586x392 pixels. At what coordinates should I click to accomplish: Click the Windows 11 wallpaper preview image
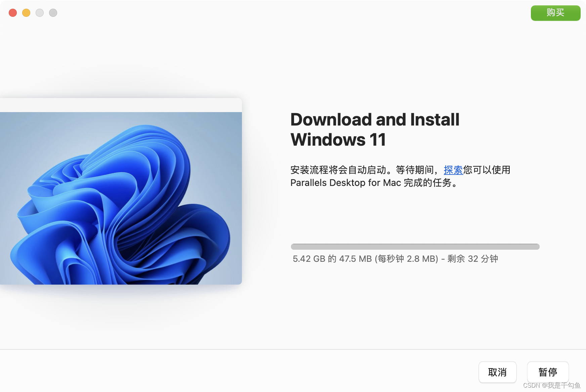(x=121, y=198)
